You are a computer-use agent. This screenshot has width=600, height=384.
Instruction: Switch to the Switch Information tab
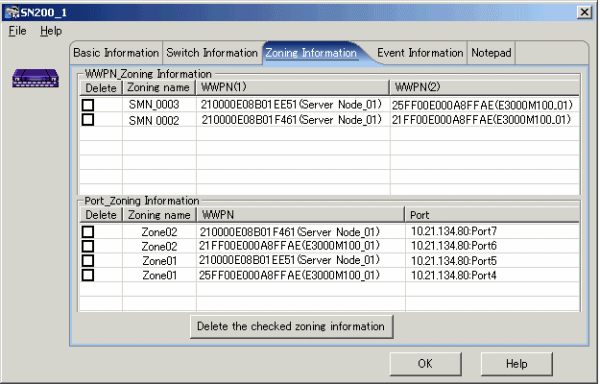tap(212, 53)
